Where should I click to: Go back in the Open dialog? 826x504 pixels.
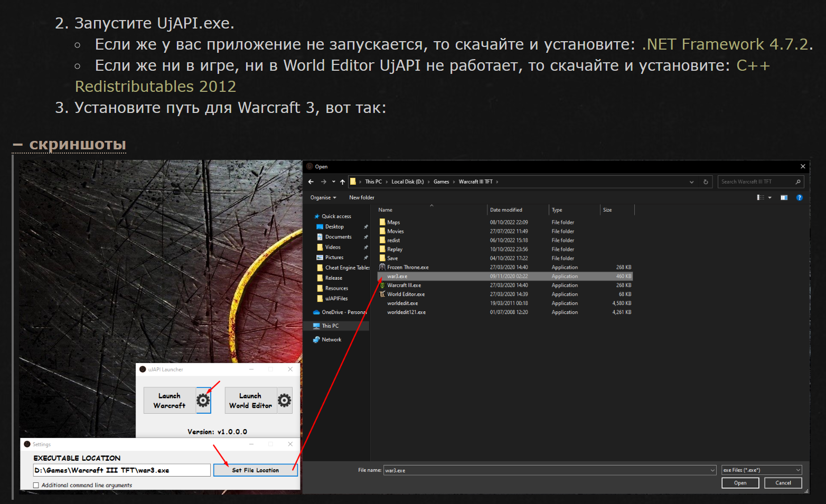[x=311, y=182]
